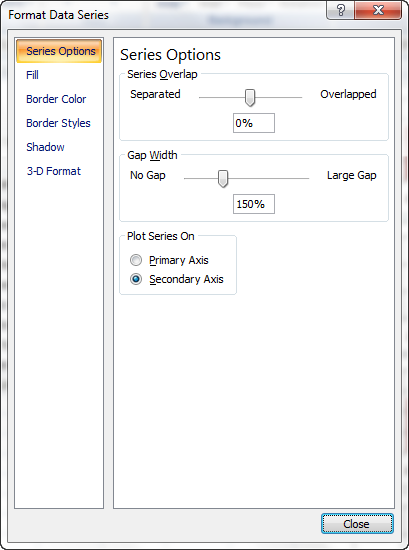Viewport: 409px width, 550px height.
Task: Select the Secondary Axis radio button
Action: click(136, 280)
